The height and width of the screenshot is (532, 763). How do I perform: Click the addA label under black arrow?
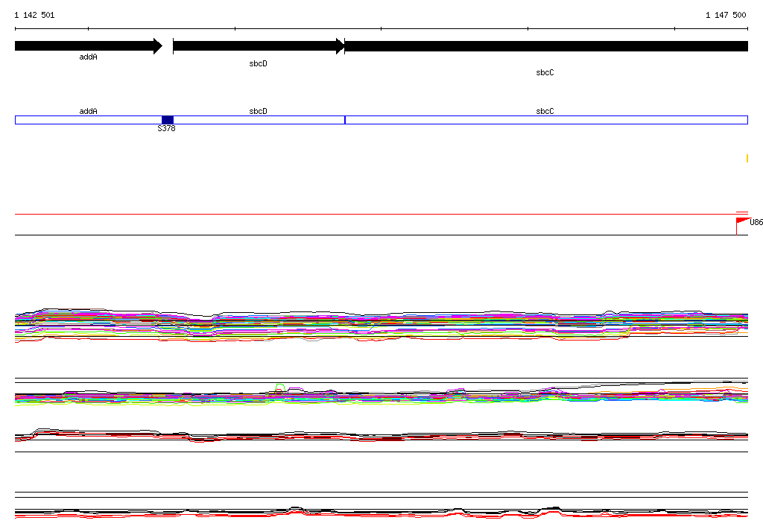88,57
